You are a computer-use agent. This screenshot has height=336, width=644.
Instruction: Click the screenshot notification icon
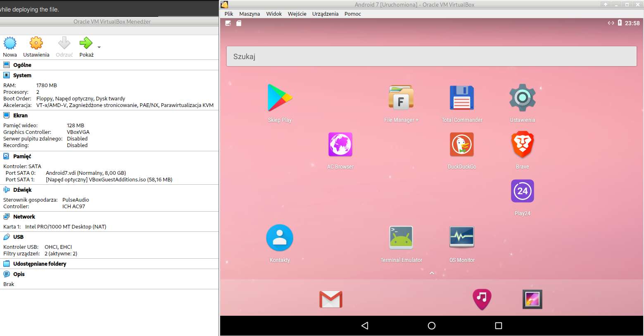click(228, 23)
